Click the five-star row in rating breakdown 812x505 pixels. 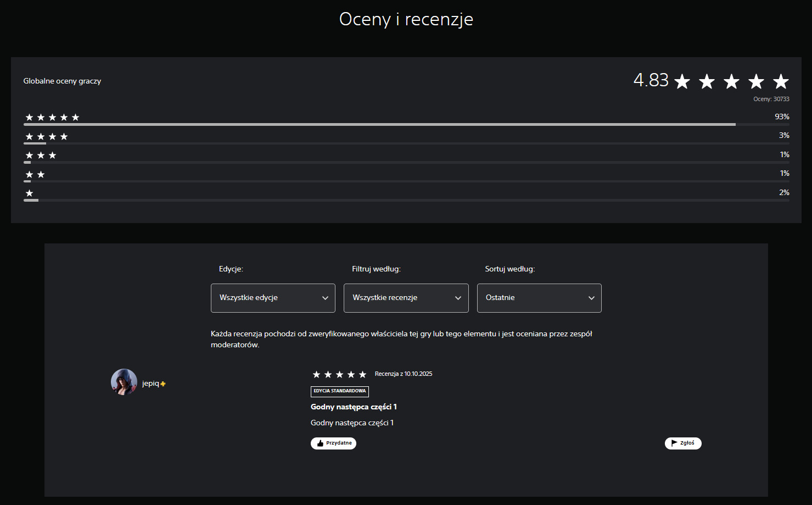click(x=52, y=117)
